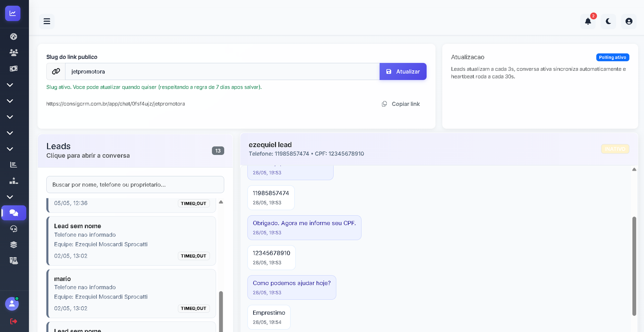Open the ranking podium sidebar icon
Screen dimensions: 644x332
click(14, 181)
